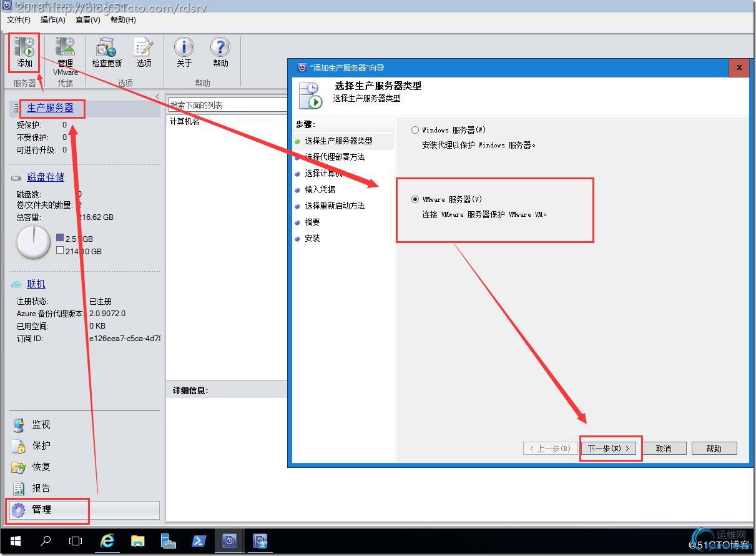Open the 选项 toolbar icon
Viewport: 756px width, 556px height.
144,53
